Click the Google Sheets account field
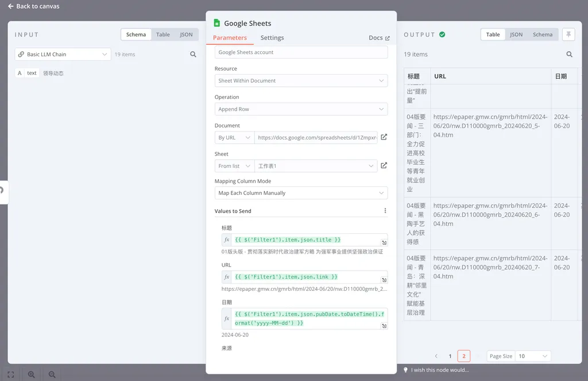588x381 pixels. (x=301, y=52)
